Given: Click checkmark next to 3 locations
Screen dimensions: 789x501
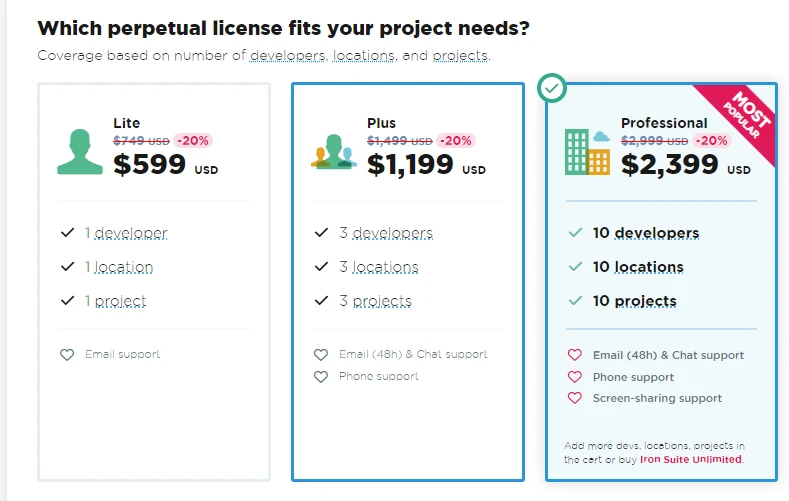Looking at the screenshot, I should [x=322, y=267].
